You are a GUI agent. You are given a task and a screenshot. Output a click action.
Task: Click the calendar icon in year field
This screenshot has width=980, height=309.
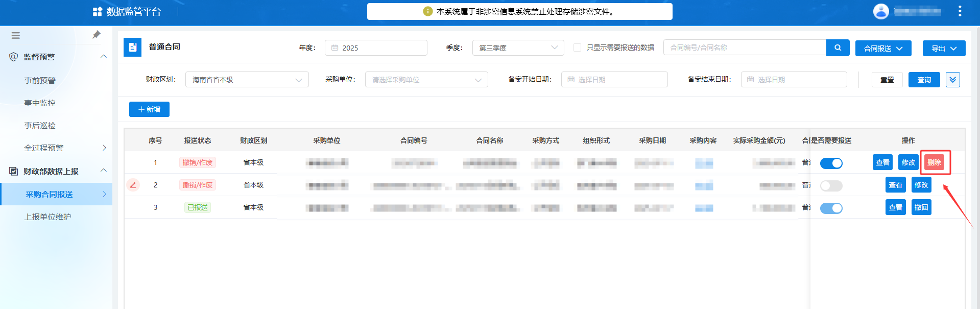click(335, 48)
